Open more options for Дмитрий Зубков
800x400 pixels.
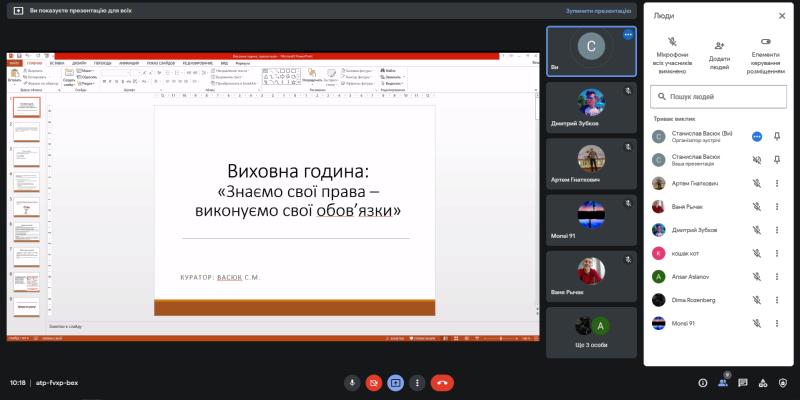point(777,230)
